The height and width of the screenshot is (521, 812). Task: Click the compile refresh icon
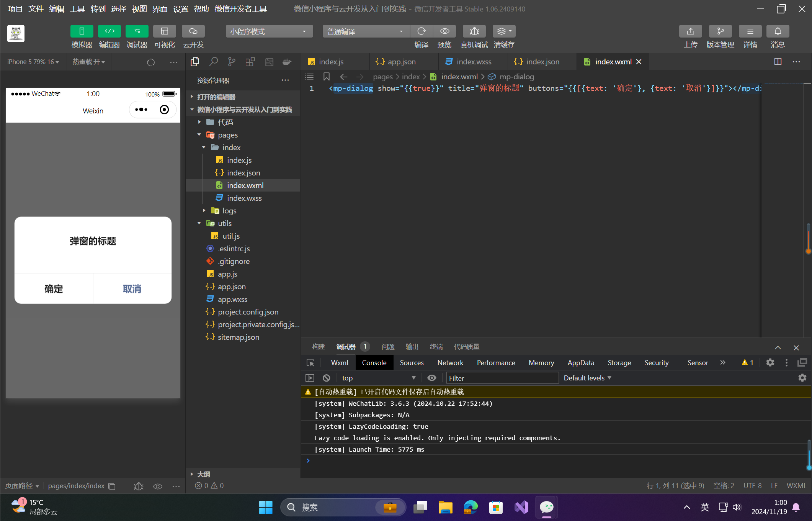point(422,31)
